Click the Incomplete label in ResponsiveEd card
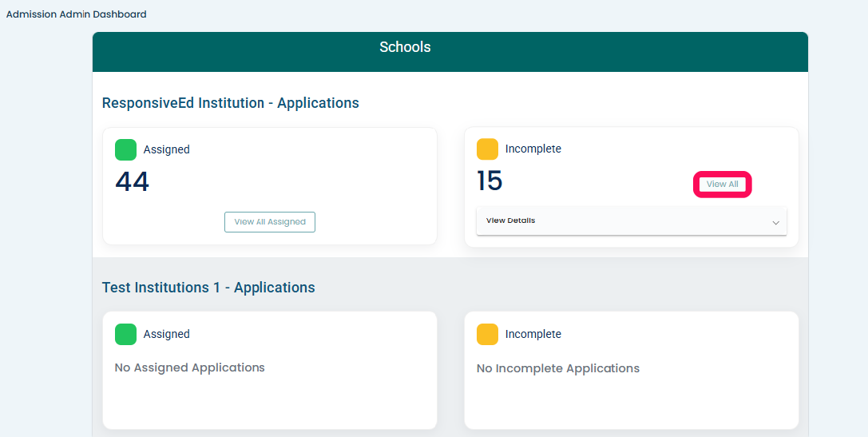868x437 pixels. pyautogui.click(x=533, y=149)
